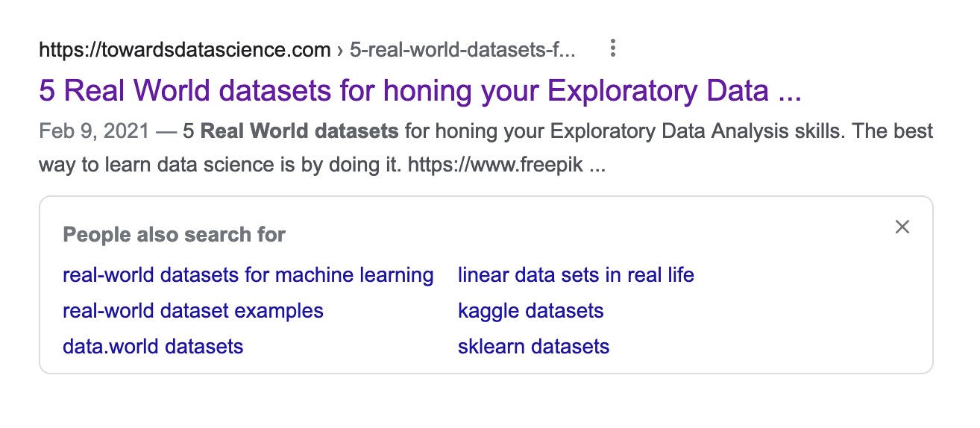Image resolution: width=980 pixels, height=428 pixels.
Task: Open linear data sets in real life suggestion
Action: point(576,275)
